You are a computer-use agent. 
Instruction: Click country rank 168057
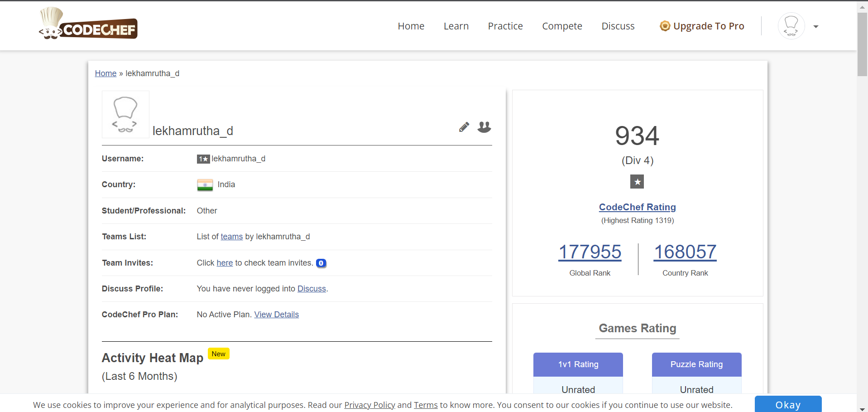pyautogui.click(x=685, y=252)
